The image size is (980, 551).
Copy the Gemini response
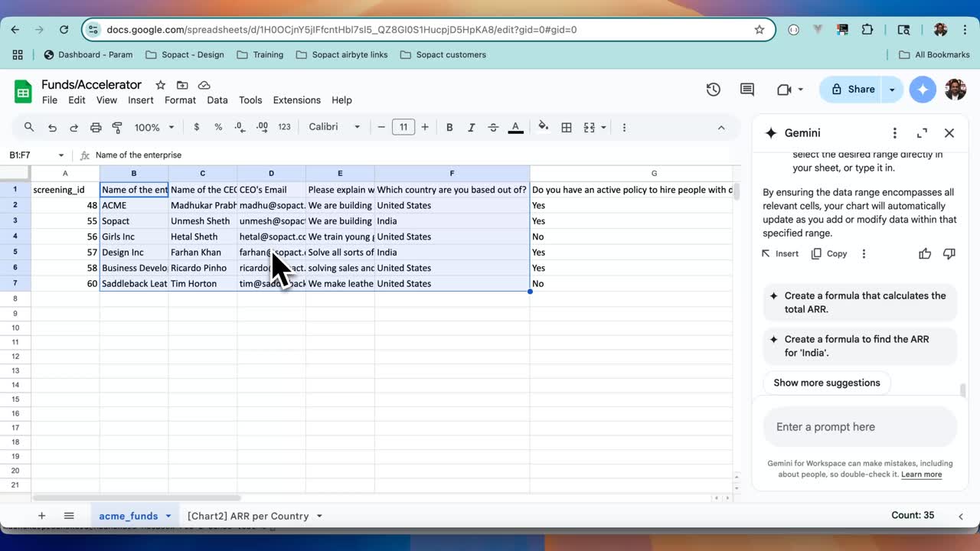point(829,253)
